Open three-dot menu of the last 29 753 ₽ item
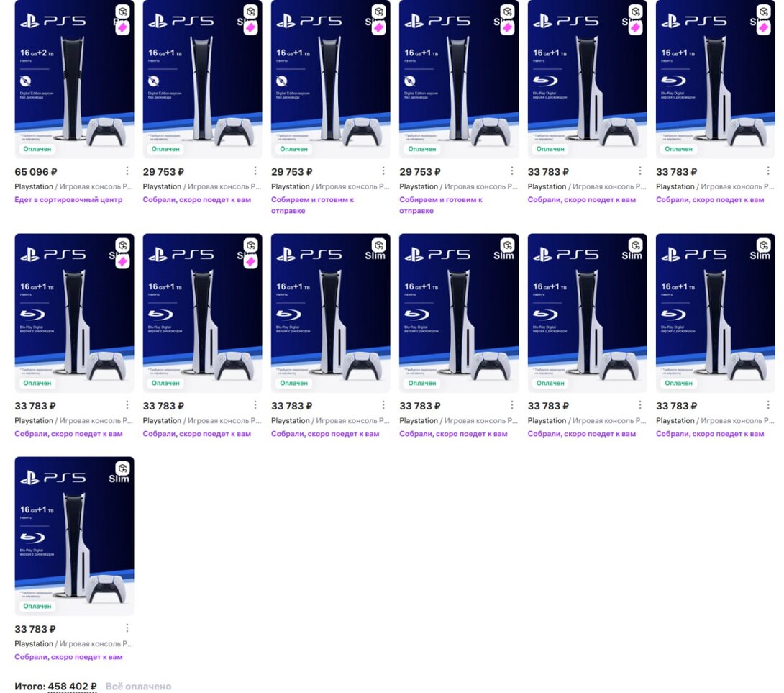The width and height of the screenshot is (784, 693). pyautogui.click(x=511, y=171)
